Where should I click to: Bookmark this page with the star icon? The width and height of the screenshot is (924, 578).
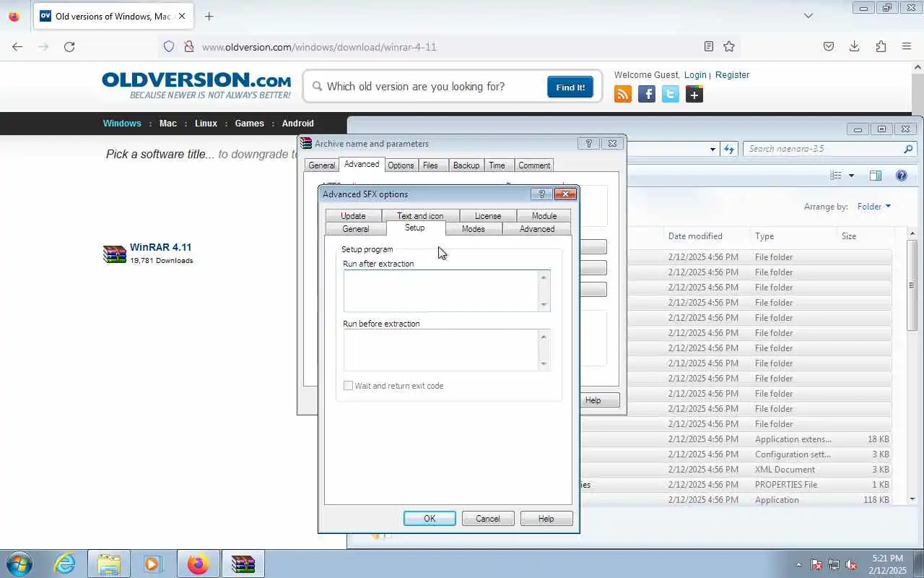coord(729,46)
